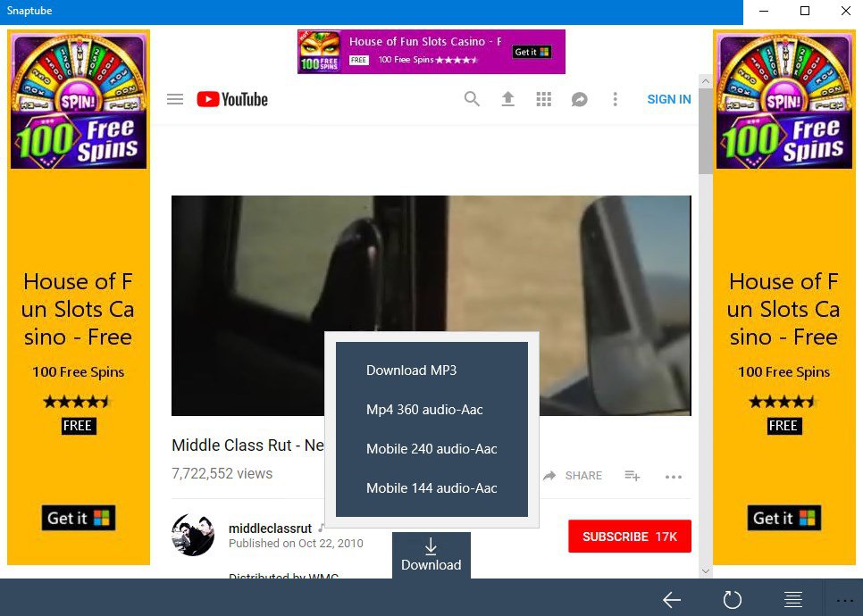Click Published on Oct 22, 2010 text
Screen dimensions: 863x616
(296, 544)
